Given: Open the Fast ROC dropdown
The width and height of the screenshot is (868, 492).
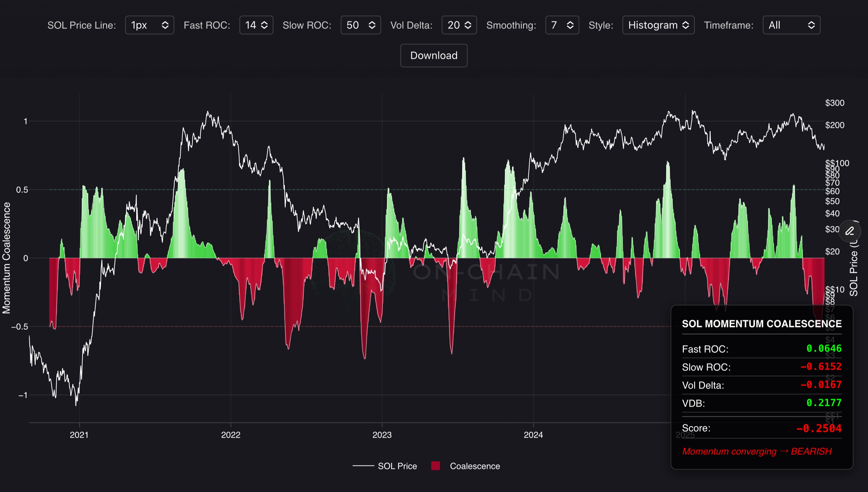Looking at the screenshot, I should click(256, 25).
